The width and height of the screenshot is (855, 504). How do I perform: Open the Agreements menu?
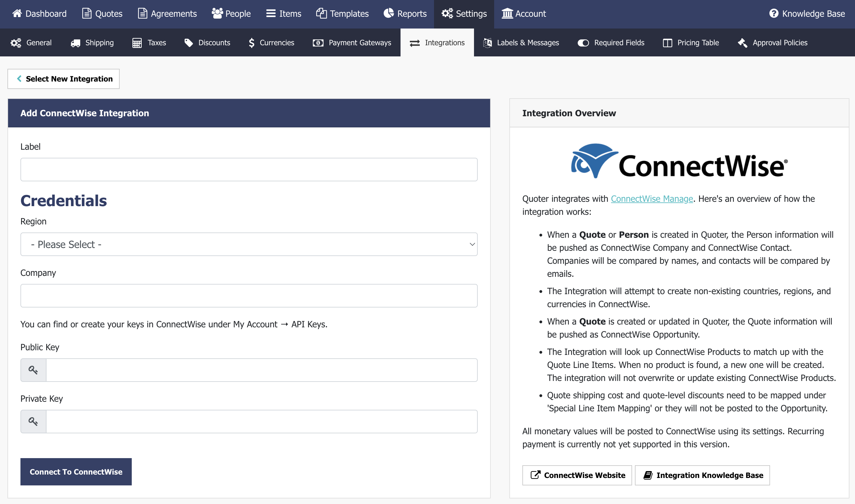pos(167,14)
